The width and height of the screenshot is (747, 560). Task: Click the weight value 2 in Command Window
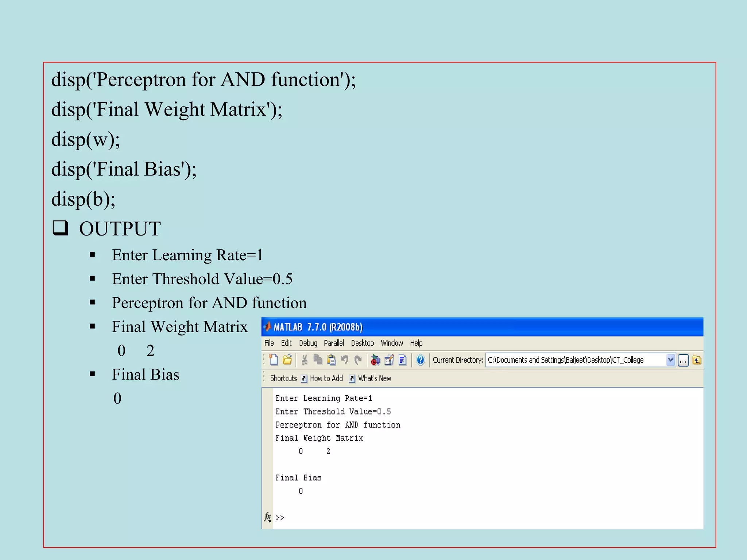click(x=328, y=451)
